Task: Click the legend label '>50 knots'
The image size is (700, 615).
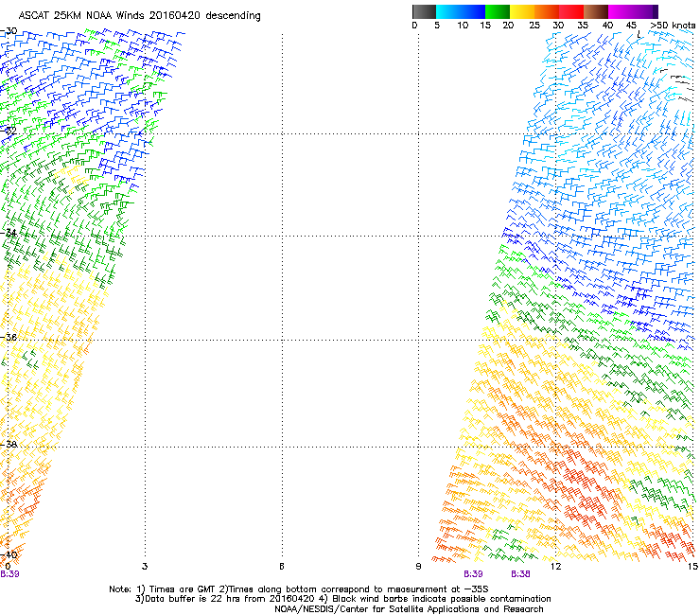Action: [673, 26]
